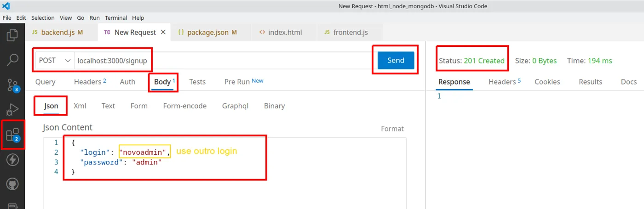Close the New Request tab
Screen dimensions: 644x209
(x=163, y=32)
